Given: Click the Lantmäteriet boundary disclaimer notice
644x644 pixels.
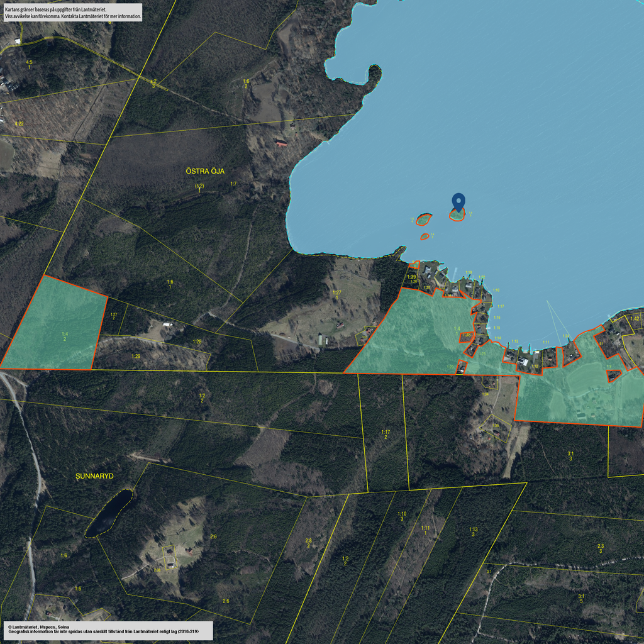Looking at the screenshot, I should click(72, 13).
